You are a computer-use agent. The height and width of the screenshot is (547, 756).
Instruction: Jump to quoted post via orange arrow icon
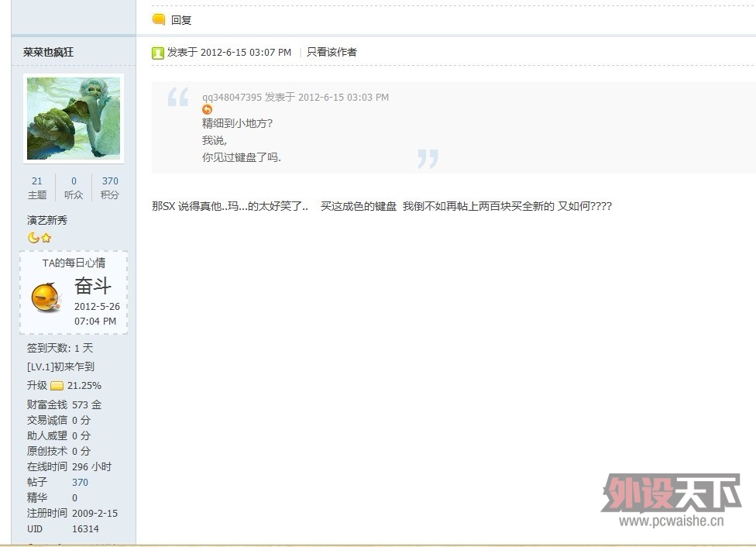coord(207,109)
